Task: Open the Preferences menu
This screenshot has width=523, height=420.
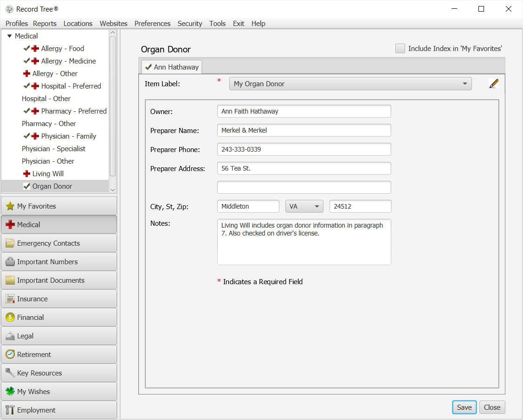Action: [x=152, y=24]
